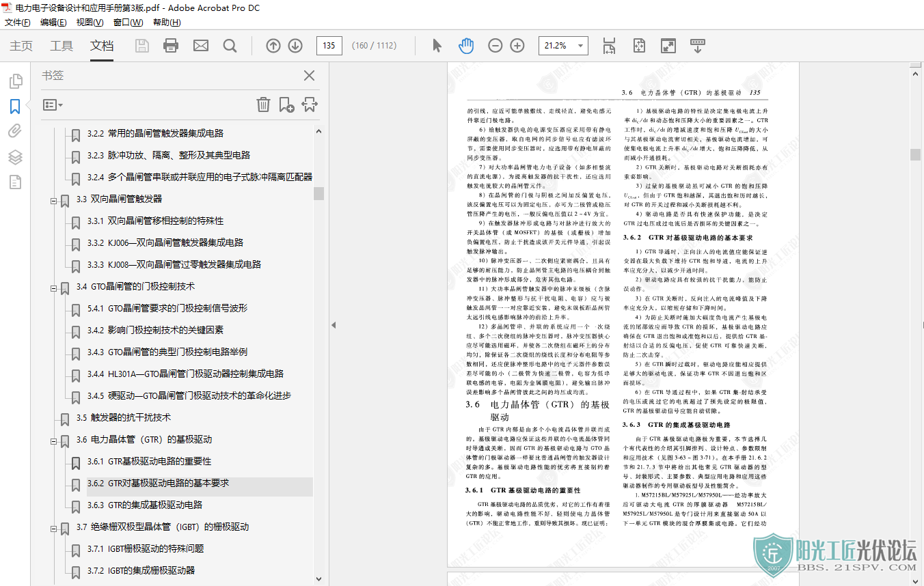The image size is (924, 586).
Task: Click the New bookmark icon
Action: 286,104
